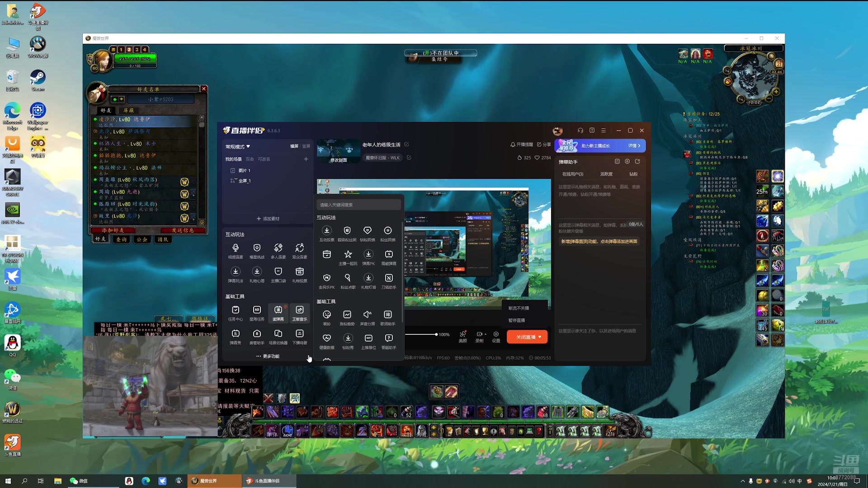Click the 分享 share button
This screenshot has height=488, width=868.
click(x=544, y=145)
